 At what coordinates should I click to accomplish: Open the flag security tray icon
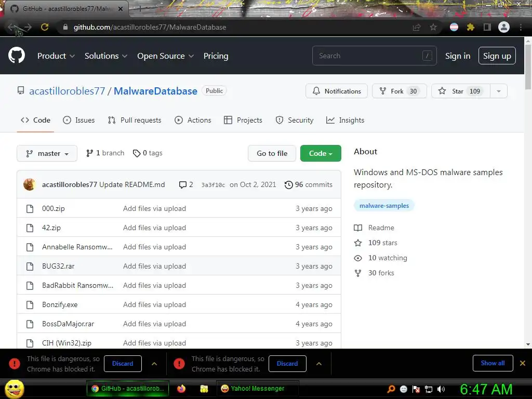416,389
